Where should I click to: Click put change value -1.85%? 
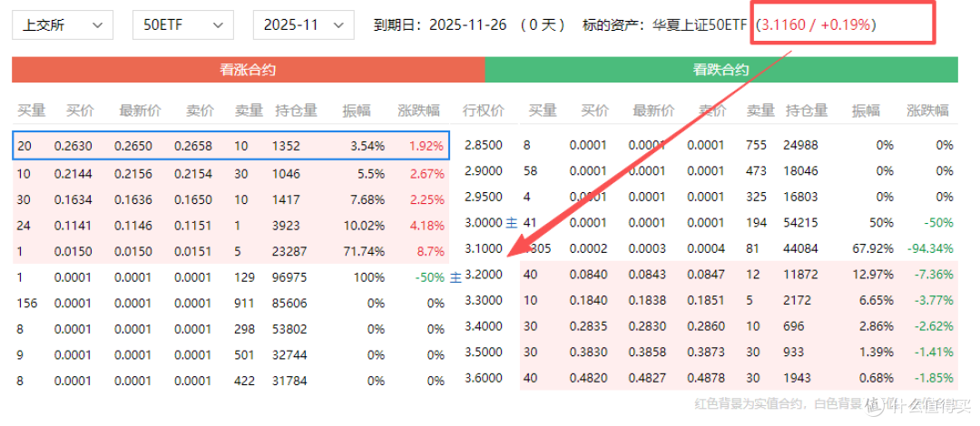click(x=933, y=378)
